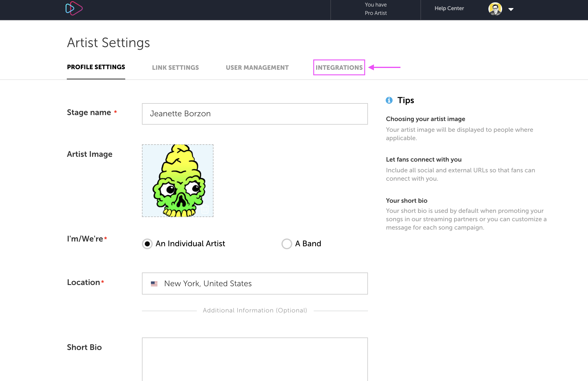The image size is (588, 381).
Task: Open the user avatar profile menu
Action: pyautogui.click(x=495, y=9)
